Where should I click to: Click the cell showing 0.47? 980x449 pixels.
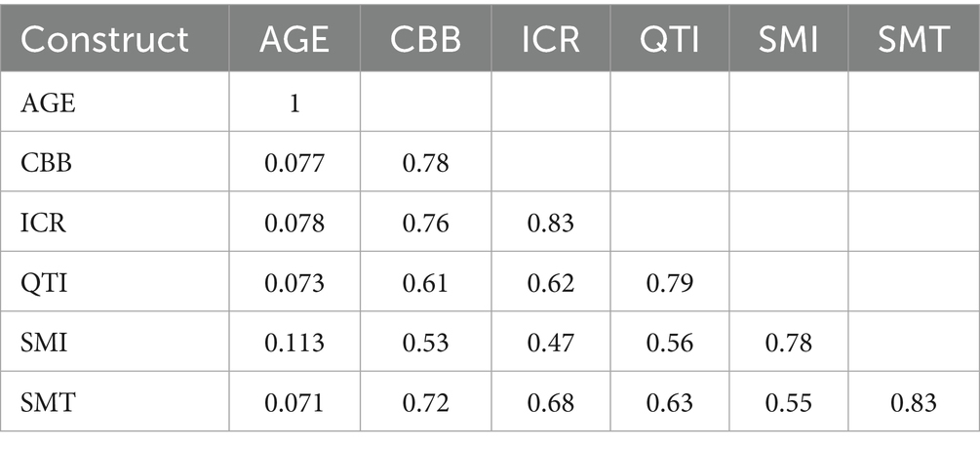click(x=551, y=344)
